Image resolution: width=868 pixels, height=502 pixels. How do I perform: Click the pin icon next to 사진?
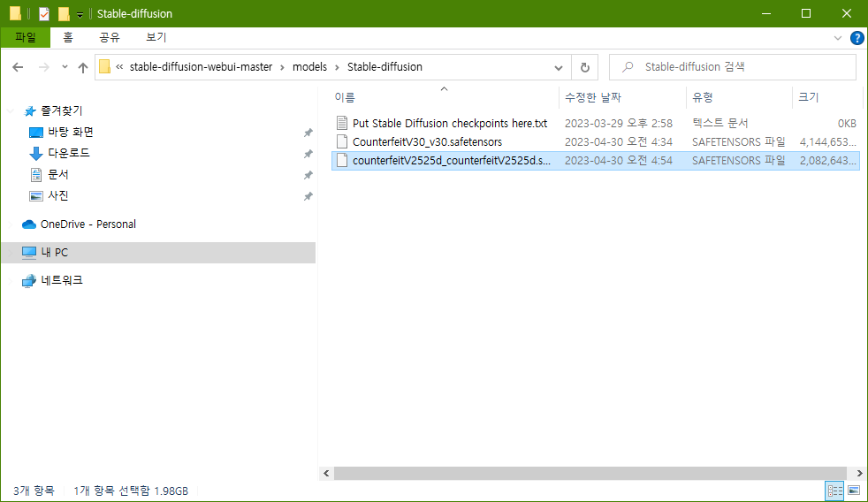pos(308,196)
